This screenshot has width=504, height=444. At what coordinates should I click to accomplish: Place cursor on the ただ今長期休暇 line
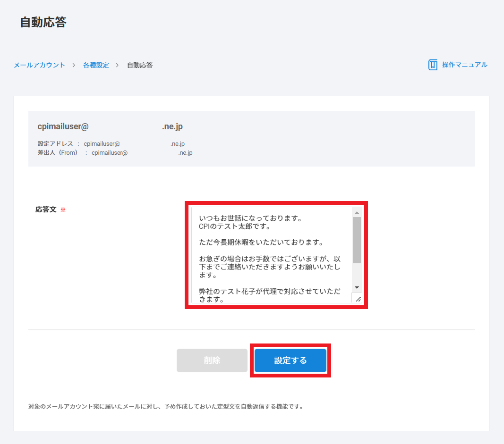[261, 243]
